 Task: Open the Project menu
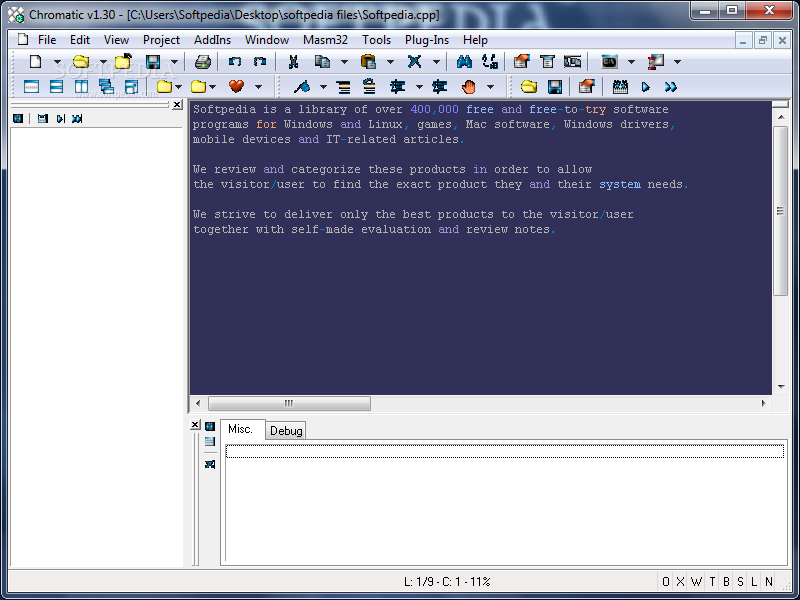(161, 40)
